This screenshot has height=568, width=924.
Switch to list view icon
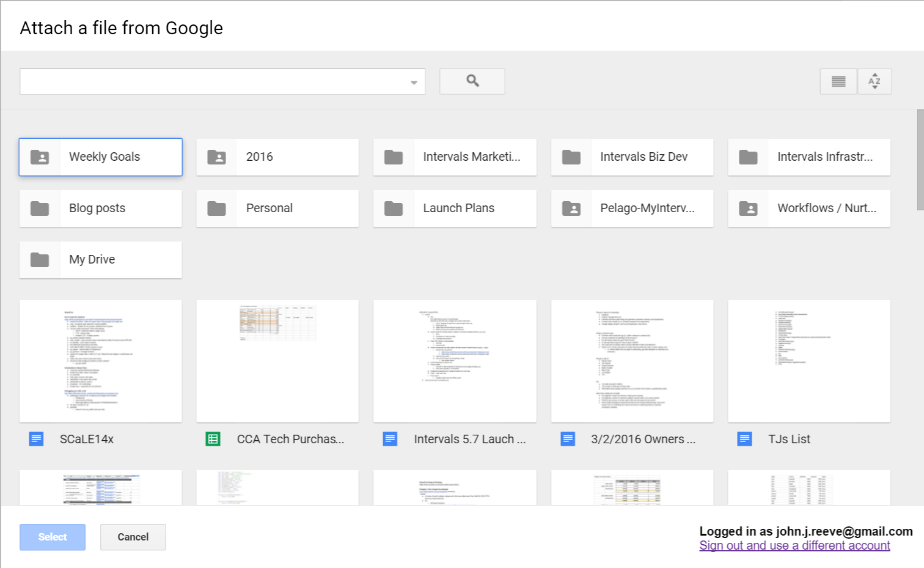click(838, 81)
